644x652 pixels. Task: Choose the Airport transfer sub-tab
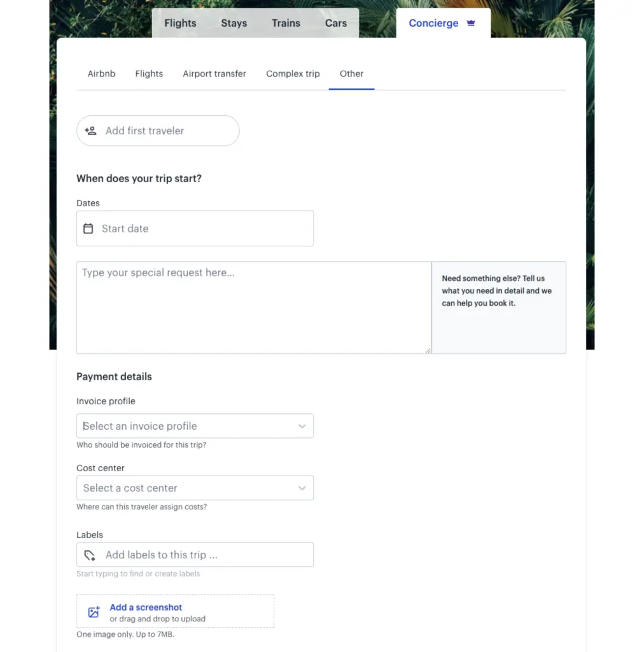tap(214, 74)
